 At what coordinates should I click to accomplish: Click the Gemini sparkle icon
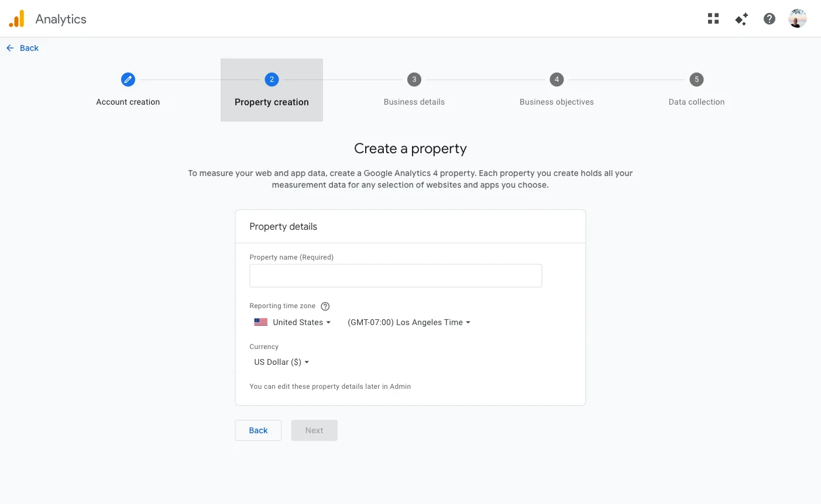point(741,18)
